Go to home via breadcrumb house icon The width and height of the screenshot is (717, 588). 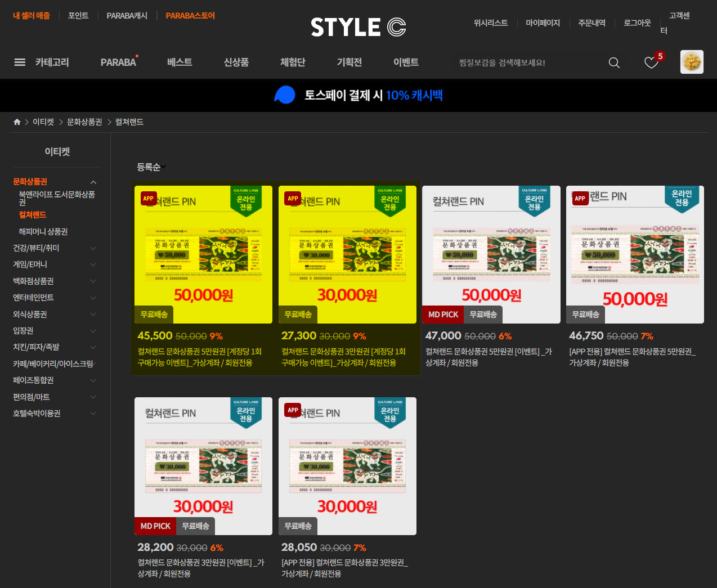(x=17, y=122)
